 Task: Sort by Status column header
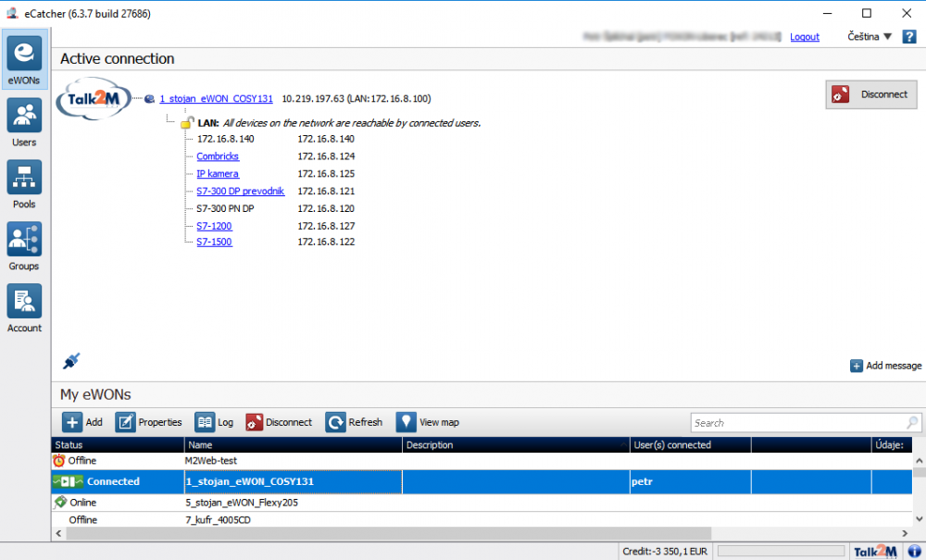118,445
